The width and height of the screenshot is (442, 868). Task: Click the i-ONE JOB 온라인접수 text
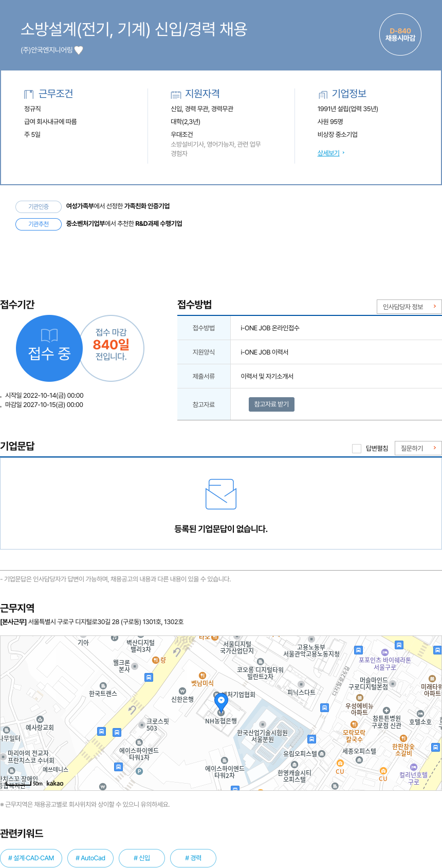click(x=270, y=328)
